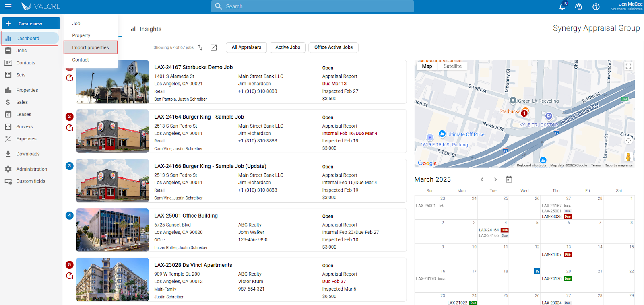This screenshot has height=305, width=644.
Task: Switch map to Map view
Action: 427,66
